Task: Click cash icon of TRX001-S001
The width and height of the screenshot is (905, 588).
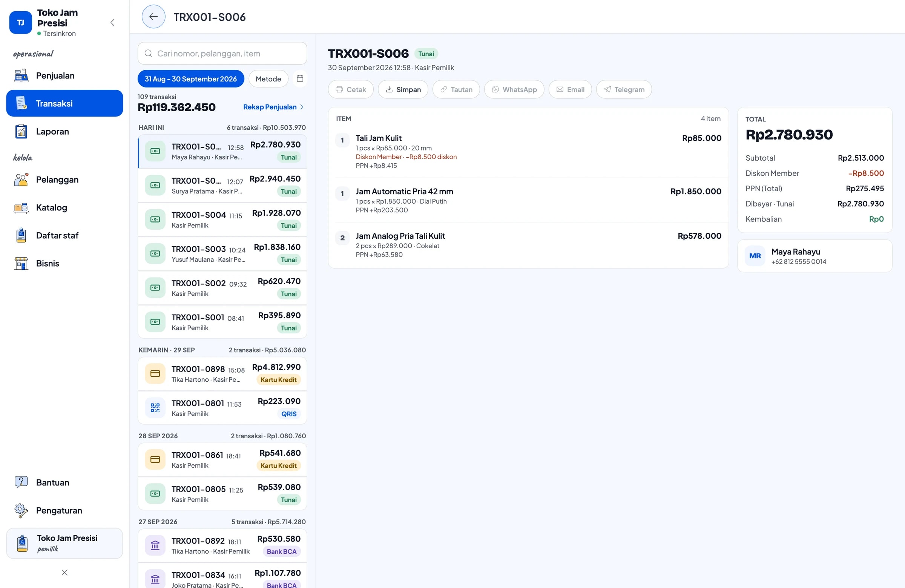Action: coord(155,322)
